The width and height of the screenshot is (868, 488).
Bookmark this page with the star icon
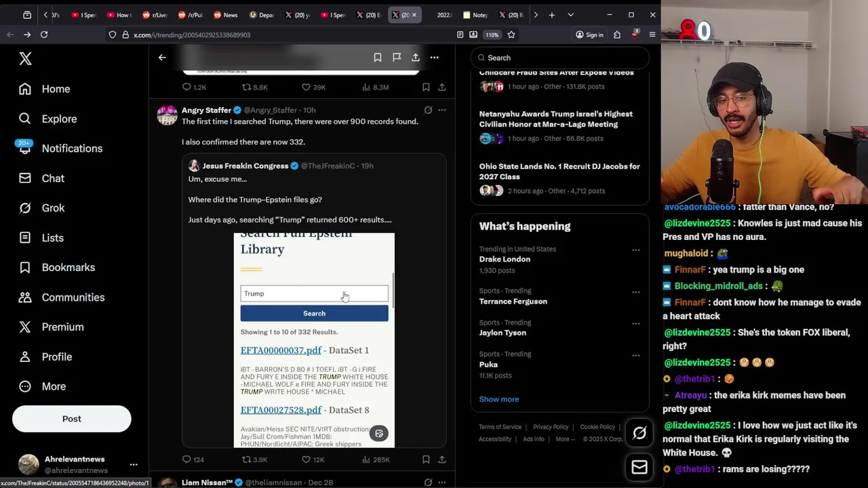click(511, 35)
